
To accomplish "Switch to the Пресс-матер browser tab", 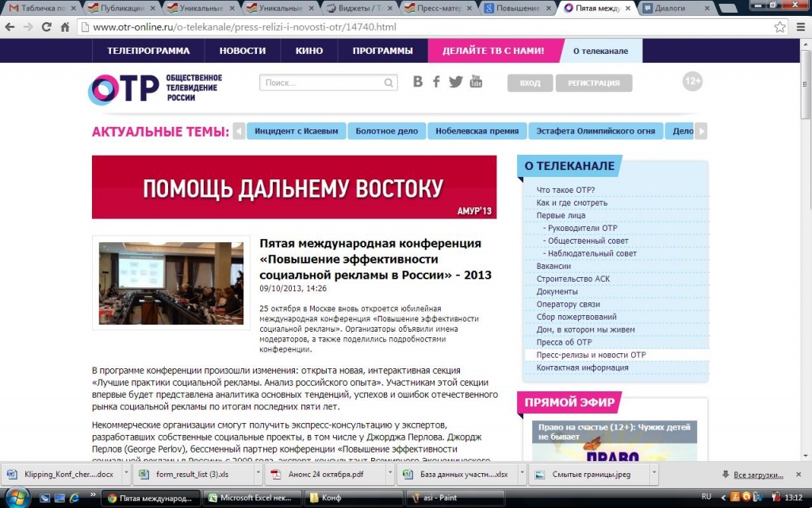I will [x=439, y=8].
